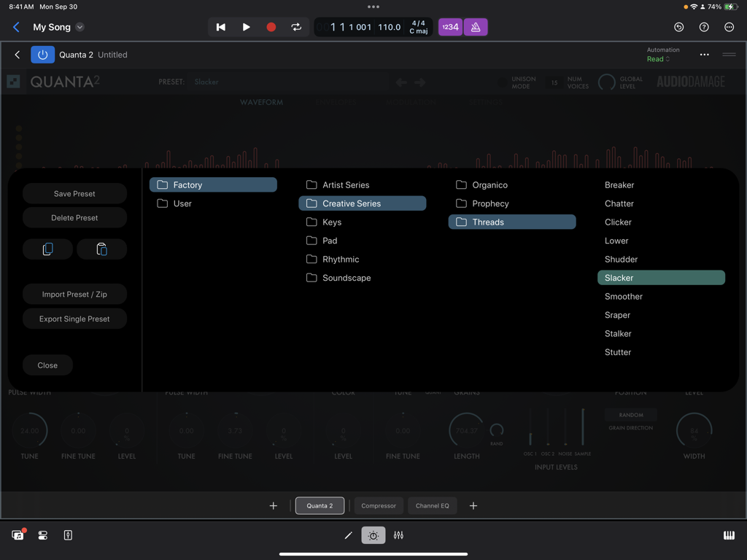Toggle cycle loop playback
The image size is (747, 560).
point(296,26)
